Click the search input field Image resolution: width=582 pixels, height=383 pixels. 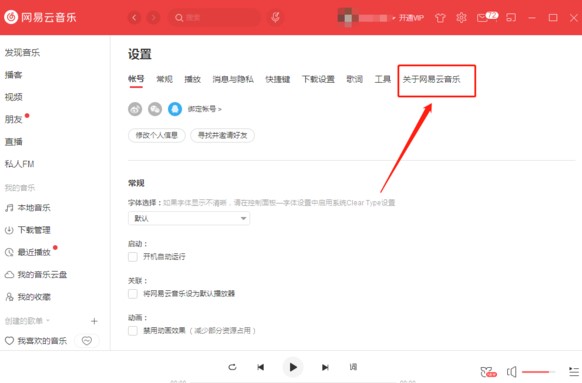coord(215,17)
